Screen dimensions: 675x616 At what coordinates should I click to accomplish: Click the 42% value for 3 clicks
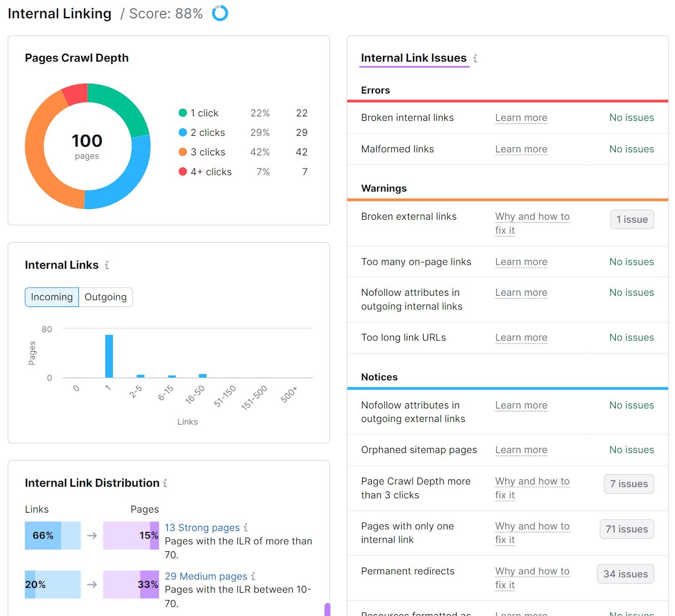pyautogui.click(x=260, y=152)
